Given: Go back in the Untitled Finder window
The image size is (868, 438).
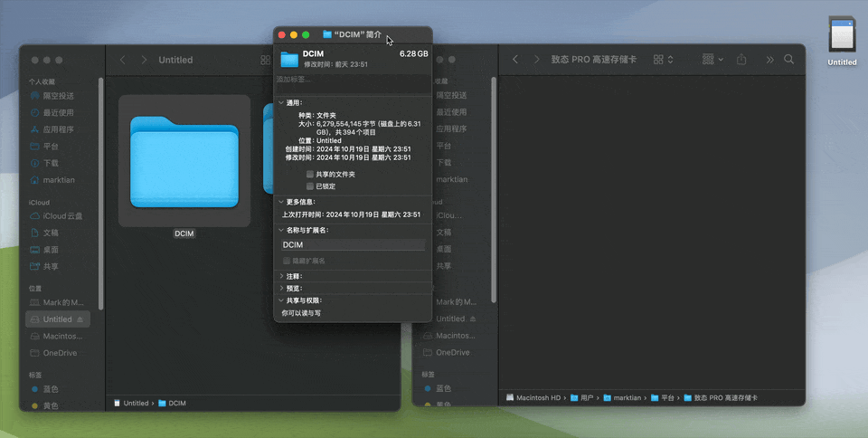Looking at the screenshot, I should point(123,60).
